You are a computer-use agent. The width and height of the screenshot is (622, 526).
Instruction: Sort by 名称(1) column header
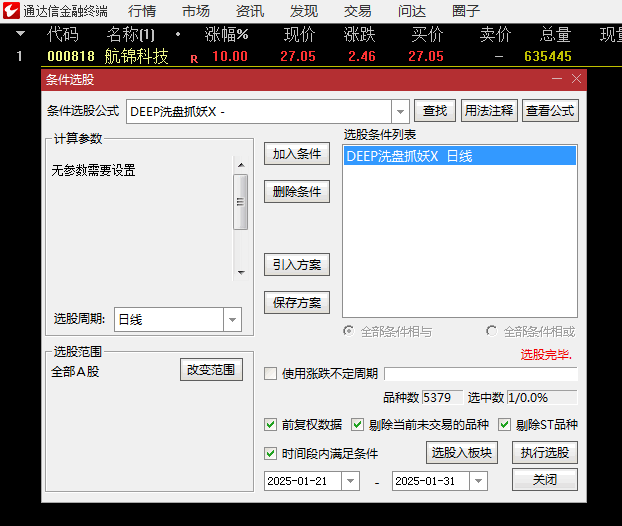click(131, 35)
